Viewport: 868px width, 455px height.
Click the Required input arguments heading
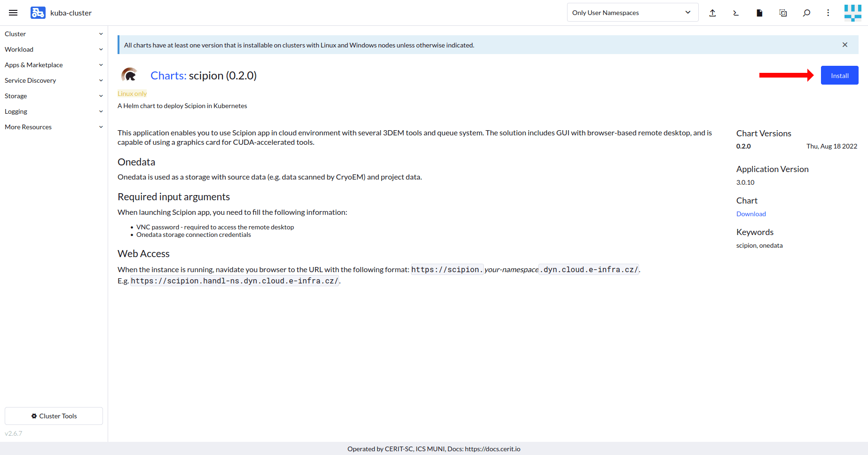[174, 196]
